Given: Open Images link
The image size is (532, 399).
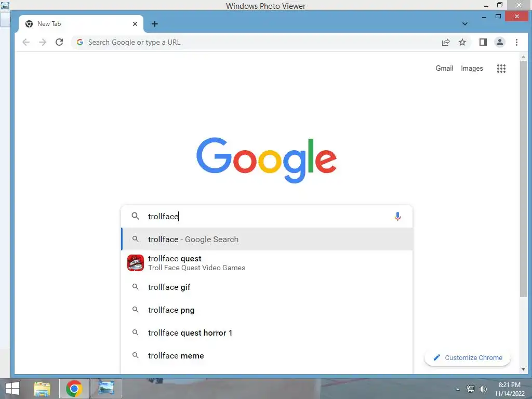Looking at the screenshot, I should coord(472,68).
